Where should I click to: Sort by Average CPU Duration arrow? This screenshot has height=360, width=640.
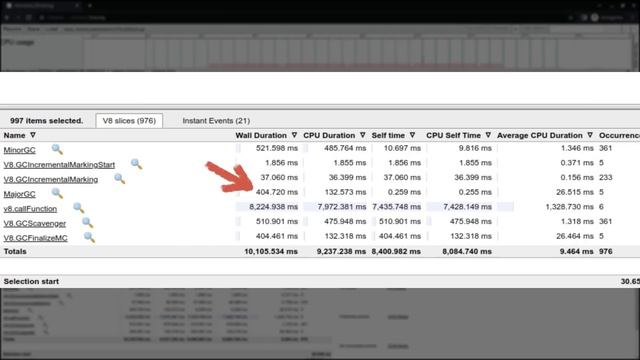(x=590, y=135)
